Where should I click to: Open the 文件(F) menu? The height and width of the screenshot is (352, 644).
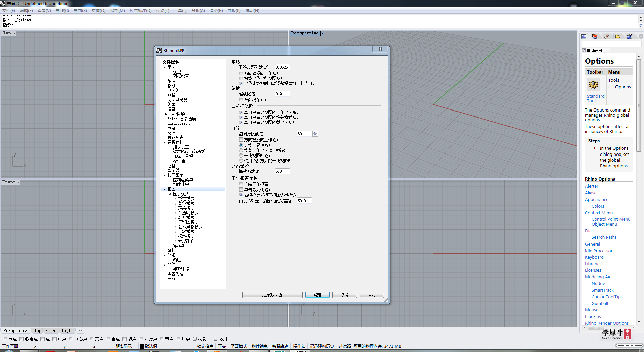[9, 11]
